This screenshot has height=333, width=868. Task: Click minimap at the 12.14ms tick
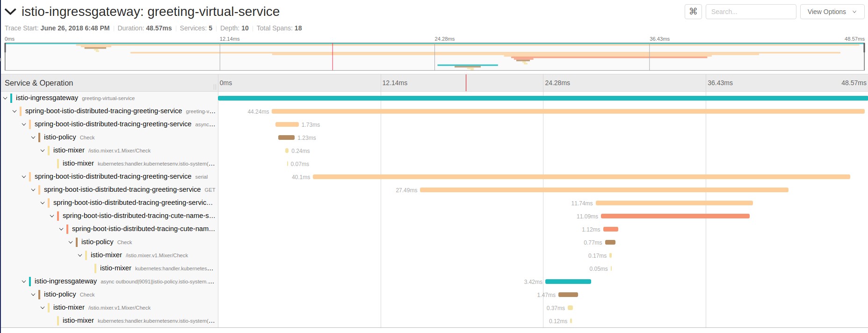coord(220,57)
